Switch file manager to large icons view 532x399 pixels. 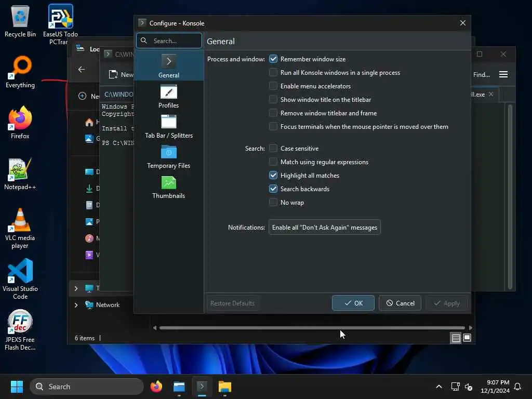[x=467, y=338]
